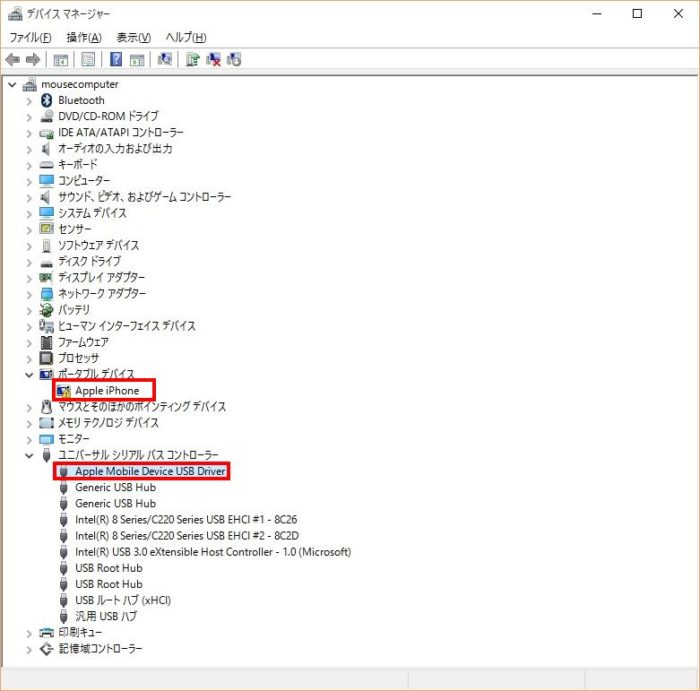Select Intel USB EHCI #2 - 8C2D
Image resolution: width=700 pixels, height=691 pixels.
coord(187,536)
